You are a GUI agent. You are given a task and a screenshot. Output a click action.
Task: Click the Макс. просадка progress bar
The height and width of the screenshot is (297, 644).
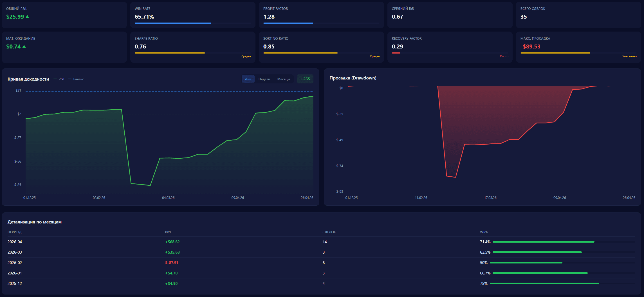578,53
